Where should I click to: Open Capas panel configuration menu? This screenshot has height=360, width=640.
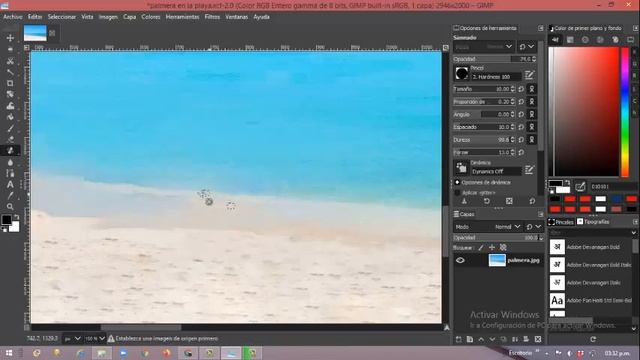pos(540,214)
